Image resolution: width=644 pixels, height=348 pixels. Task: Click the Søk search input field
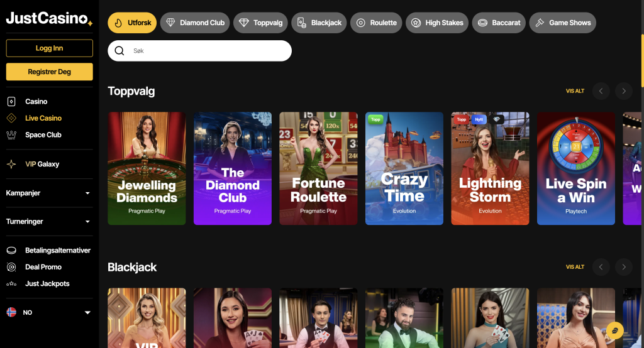point(199,50)
